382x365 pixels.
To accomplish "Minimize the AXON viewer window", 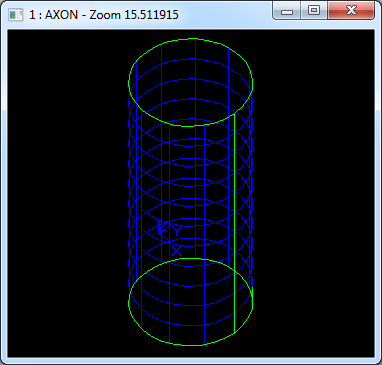I will pos(287,11).
